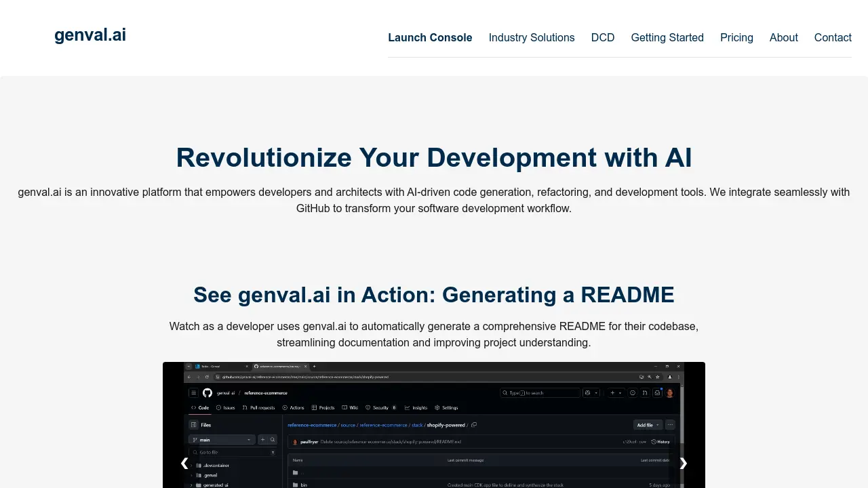The width and height of the screenshot is (868, 488).
Task: Select the Actions tab in demo screenshot
Action: [x=294, y=408]
